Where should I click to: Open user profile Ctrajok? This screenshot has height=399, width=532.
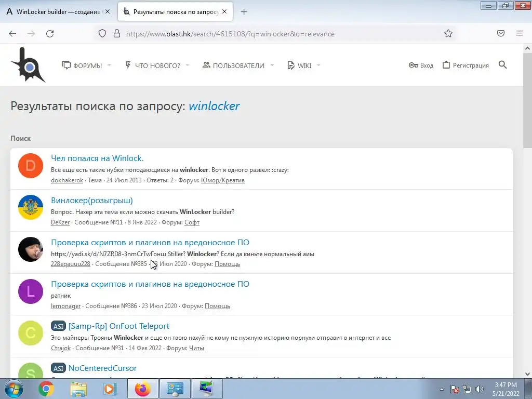[x=61, y=348]
